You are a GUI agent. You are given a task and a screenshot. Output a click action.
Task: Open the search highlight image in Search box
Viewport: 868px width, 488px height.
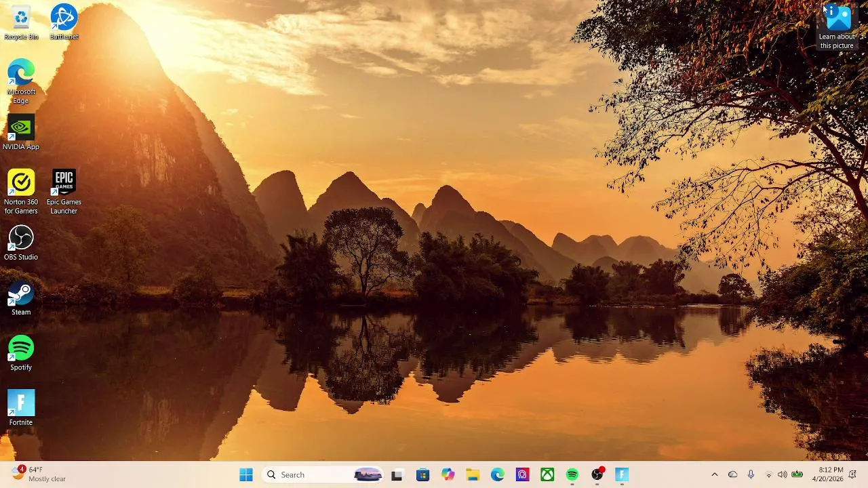(368, 475)
